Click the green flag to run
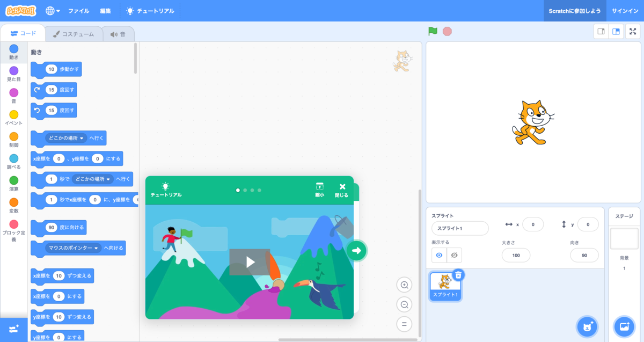The image size is (644, 342). coord(433,31)
